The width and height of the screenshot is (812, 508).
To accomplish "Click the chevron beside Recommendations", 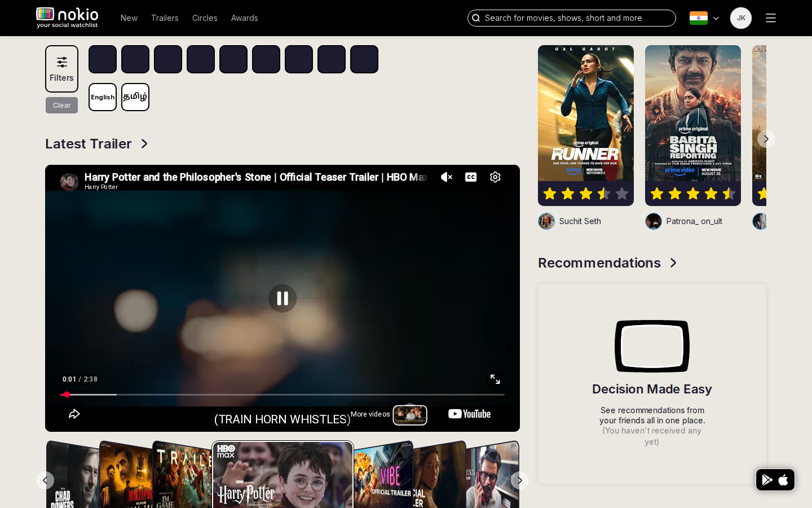I will (673, 263).
